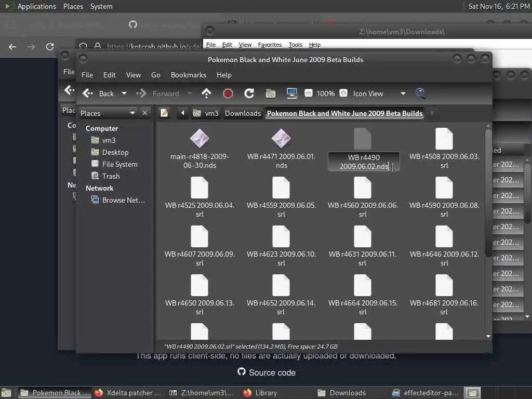Click the file view vertical scrollbar
Viewport: 532px width, 399px height.
click(488, 193)
